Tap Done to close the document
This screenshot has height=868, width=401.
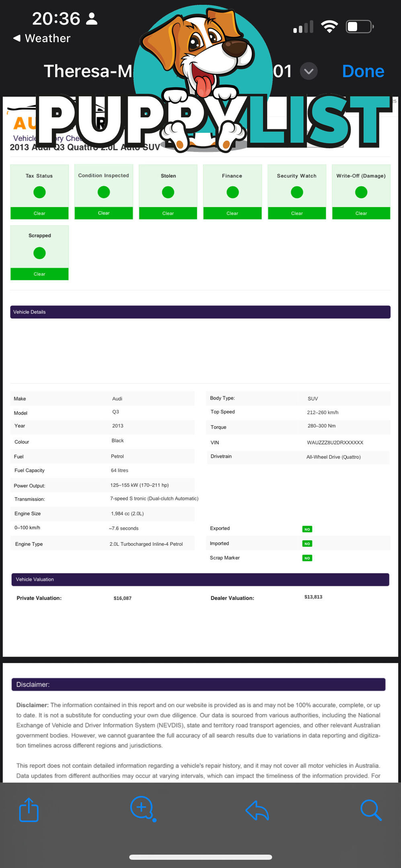click(x=363, y=71)
